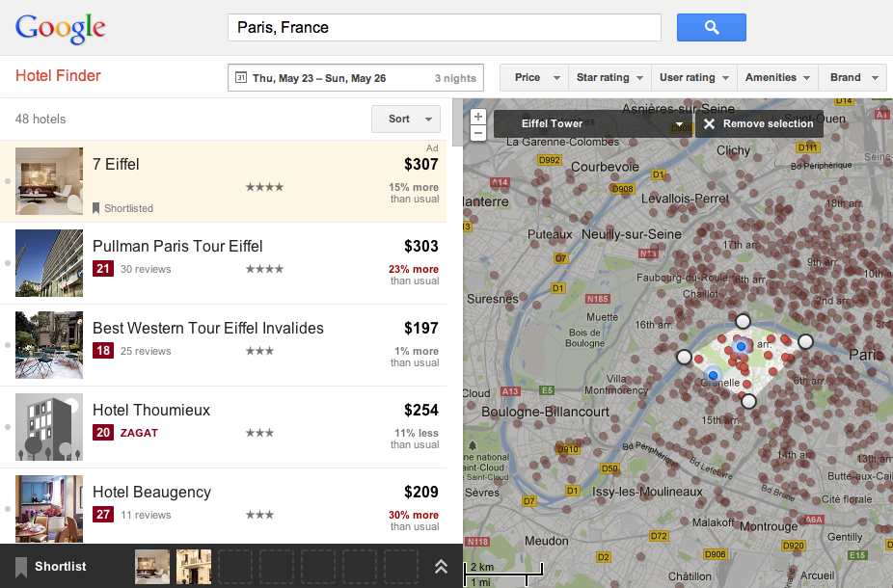Click the blue search magnifier button
893x588 pixels.
pyautogui.click(x=712, y=27)
